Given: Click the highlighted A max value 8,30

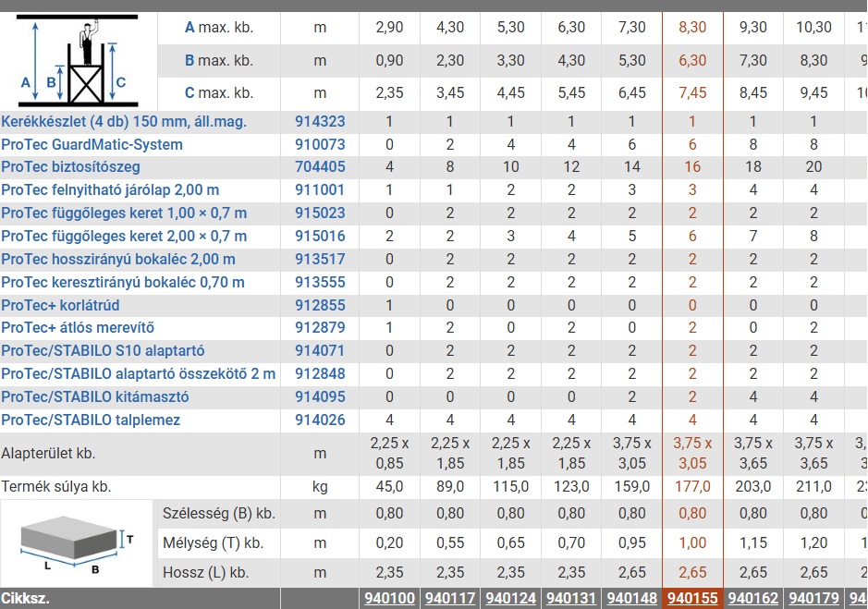Looking at the screenshot, I should [692, 27].
